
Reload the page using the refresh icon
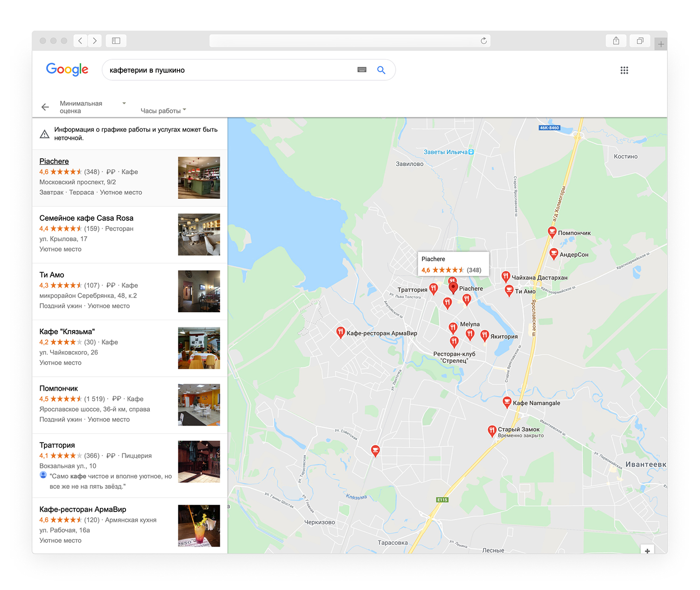pos(483,41)
